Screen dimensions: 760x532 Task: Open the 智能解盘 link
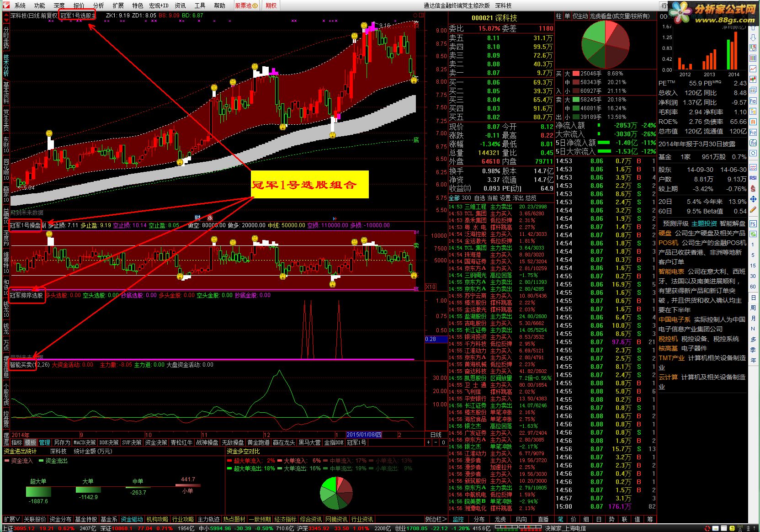pyautogui.click(x=732, y=223)
